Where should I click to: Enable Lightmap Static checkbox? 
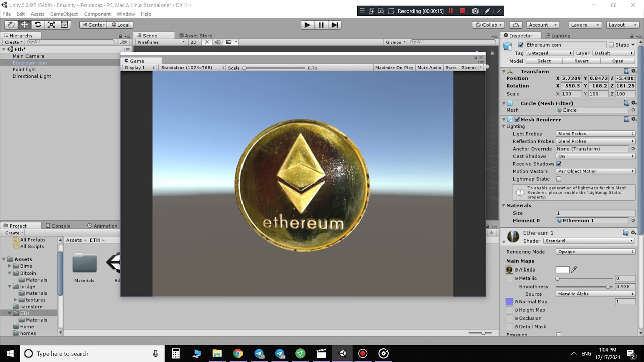[x=559, y=179]
